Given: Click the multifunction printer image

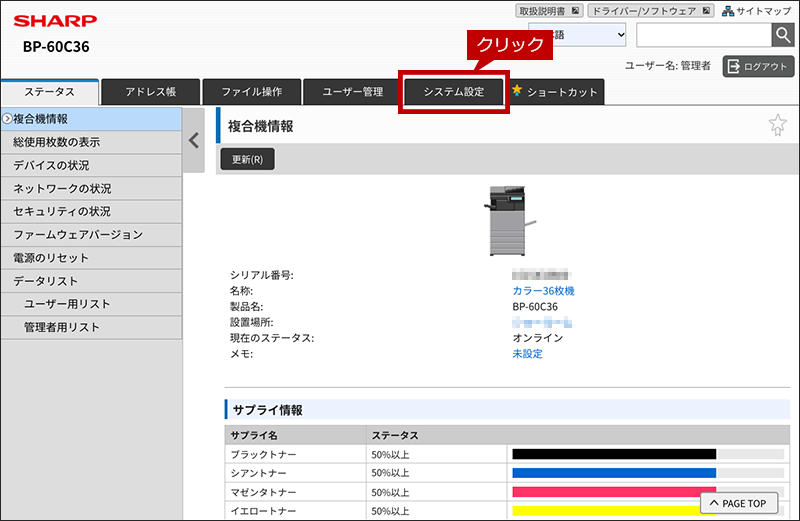Looking at the screenshot, I should point(509,220).
